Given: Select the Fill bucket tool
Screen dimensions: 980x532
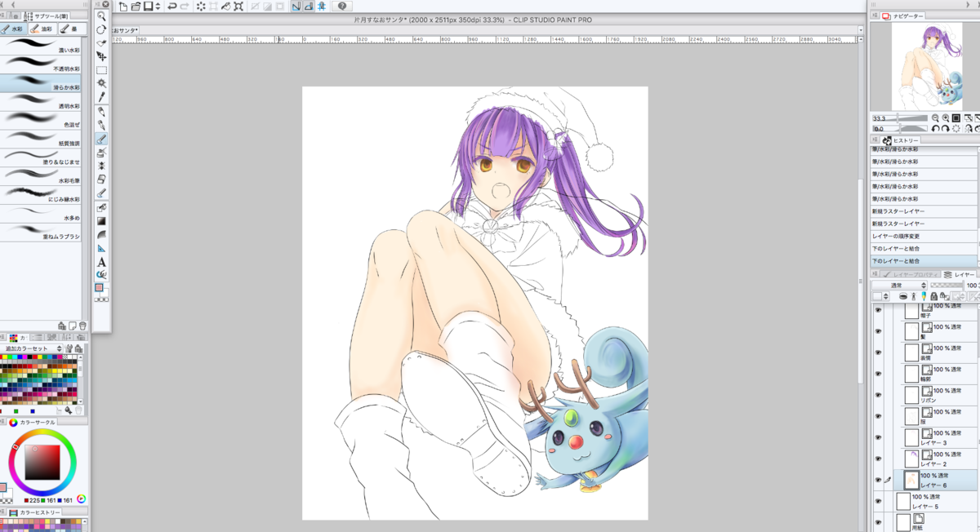Looking at the screenshot, I should tap(101, 207).
